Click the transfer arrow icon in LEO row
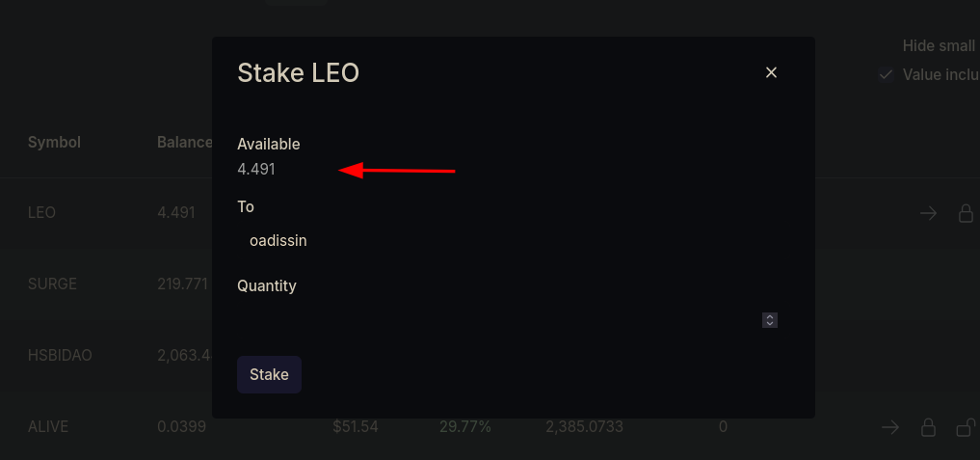Image resolution: width=980 pixels, height=460 pixels. coord(928,213)
